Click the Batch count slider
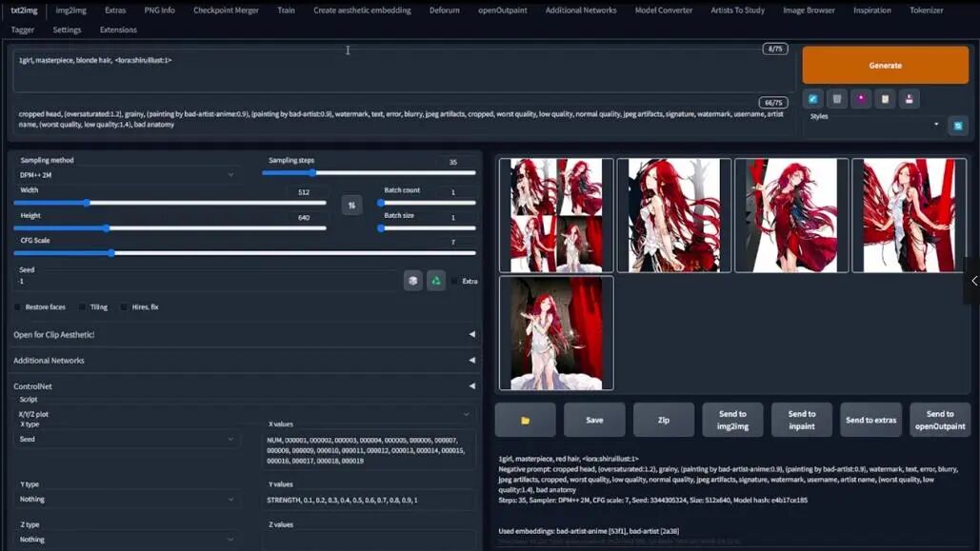 (428, 203)
